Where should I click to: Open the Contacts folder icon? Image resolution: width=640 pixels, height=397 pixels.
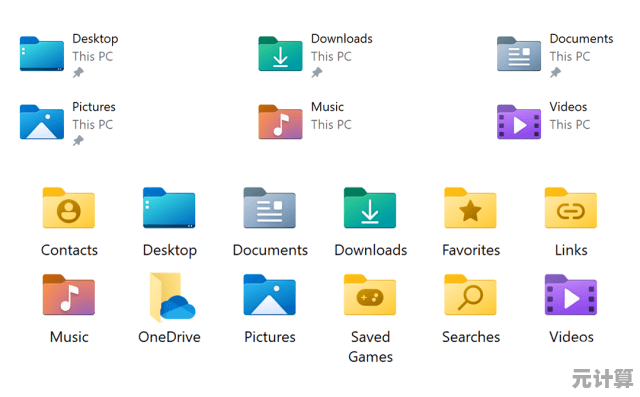pos(69,208)
